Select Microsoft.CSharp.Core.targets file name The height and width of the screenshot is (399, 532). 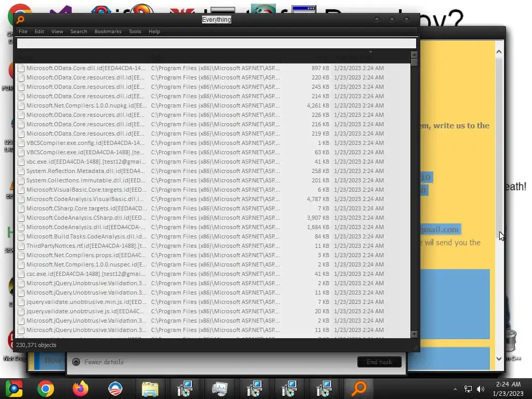coord(87,208)
